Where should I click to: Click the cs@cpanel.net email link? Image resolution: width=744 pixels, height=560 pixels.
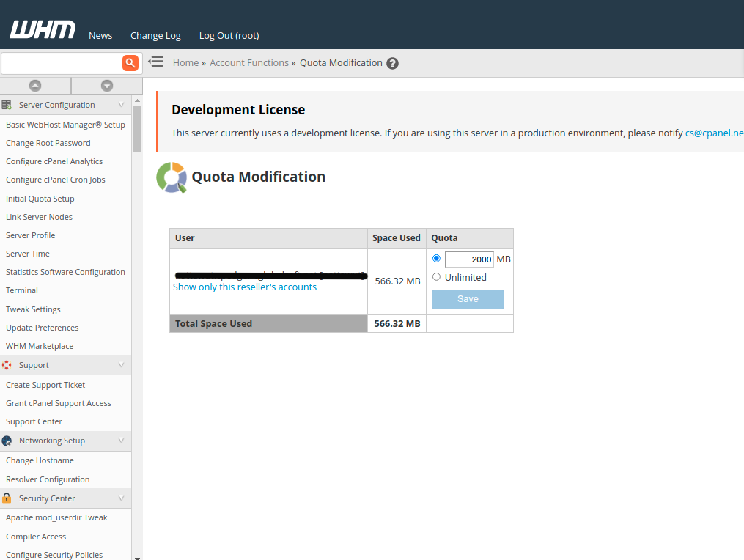[x=715, y=133]
